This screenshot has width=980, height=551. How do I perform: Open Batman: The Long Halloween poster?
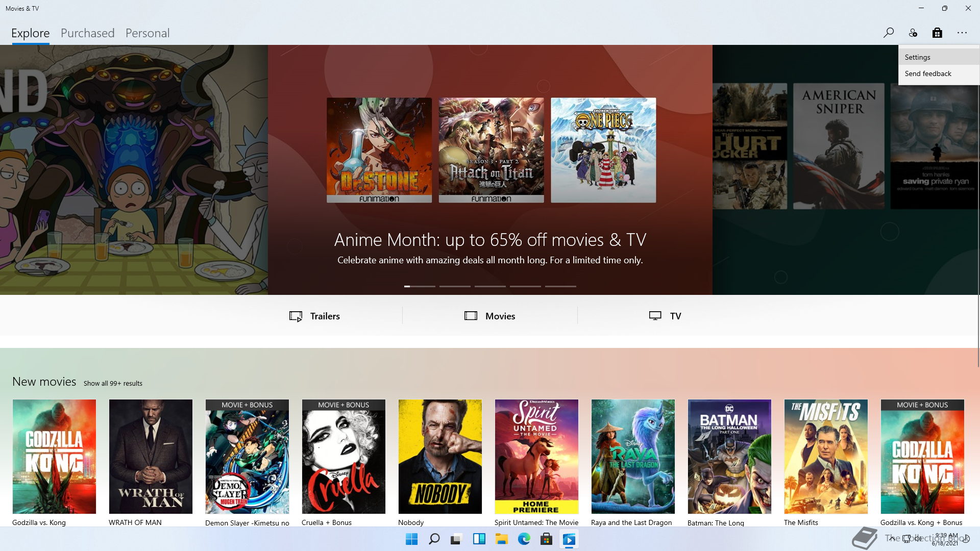point(729,457)
